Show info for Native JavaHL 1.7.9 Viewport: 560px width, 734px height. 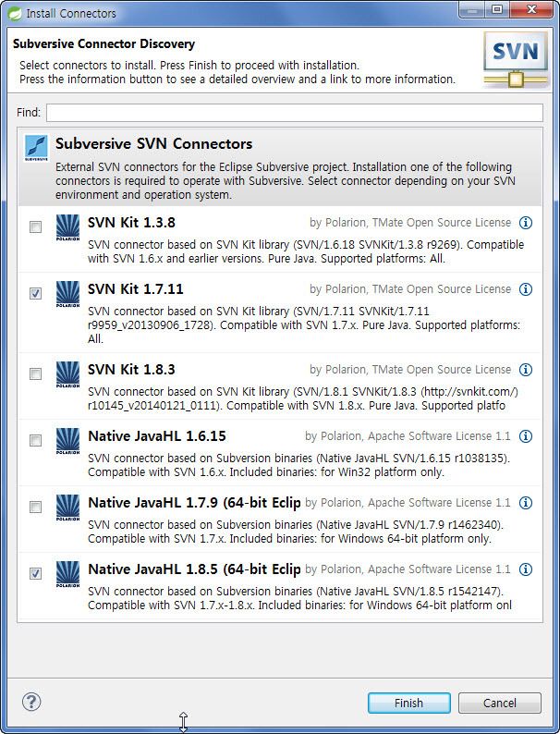pyautogui.click(x=526, y=503)
